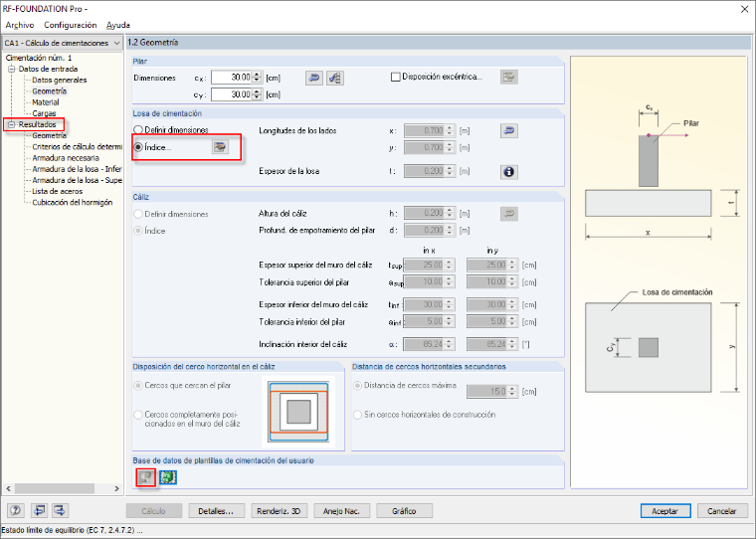Open Archivo menu
This screenshot has width=756, height=539.
click(20, 25)
